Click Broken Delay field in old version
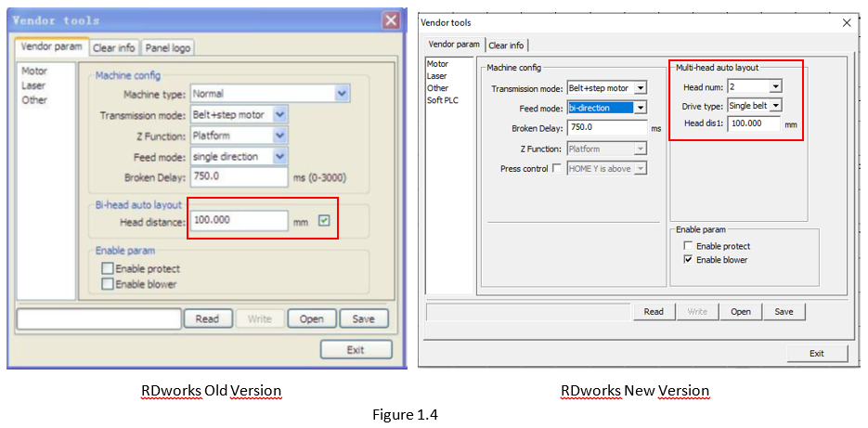Screen dimensions: 868x428 point(239,177)
